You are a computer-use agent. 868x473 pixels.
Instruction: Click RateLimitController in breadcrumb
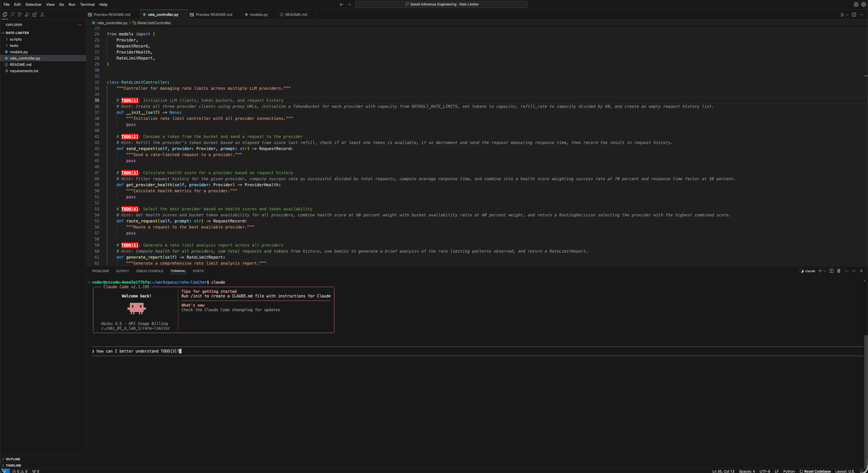tap(152, 23)
